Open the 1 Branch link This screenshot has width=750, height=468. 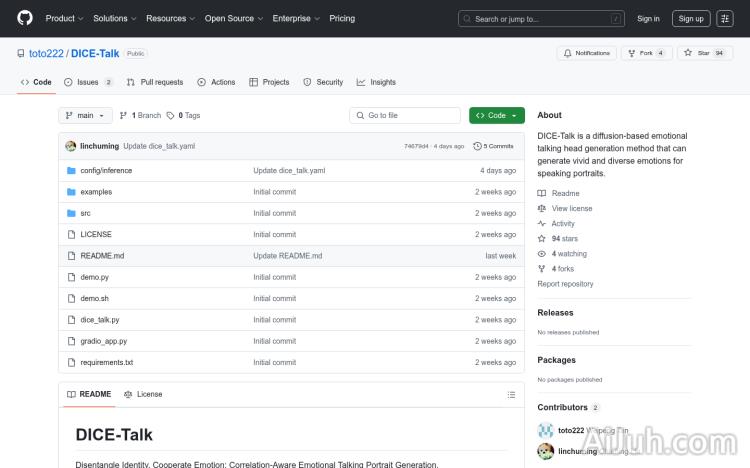pyautogui.click(x=143, y=116)
